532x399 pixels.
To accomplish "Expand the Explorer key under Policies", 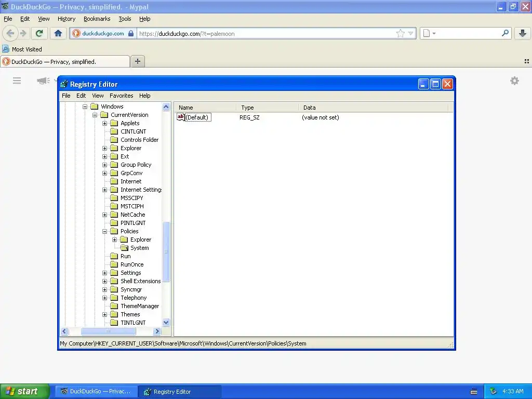I will tap(115, 240).
